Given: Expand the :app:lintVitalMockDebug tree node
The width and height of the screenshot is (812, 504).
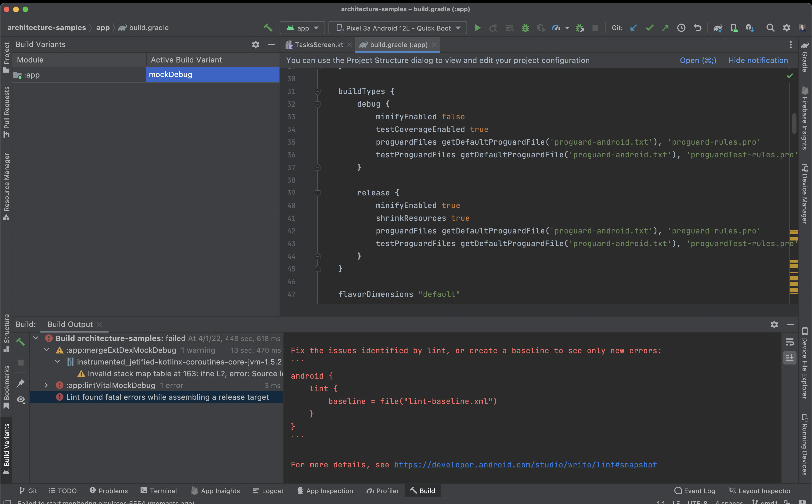Looking at the screenshot, I should pyautogui.click(x=46, y=385).
